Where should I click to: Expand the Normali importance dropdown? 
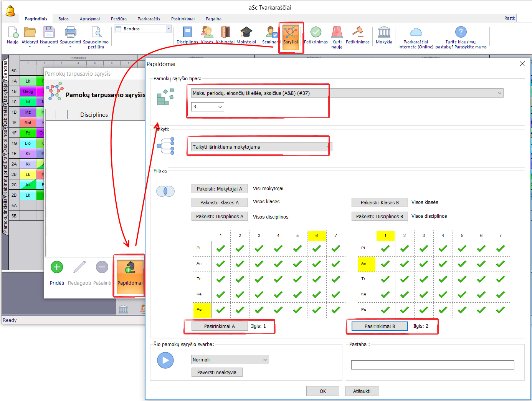point(230,360)
